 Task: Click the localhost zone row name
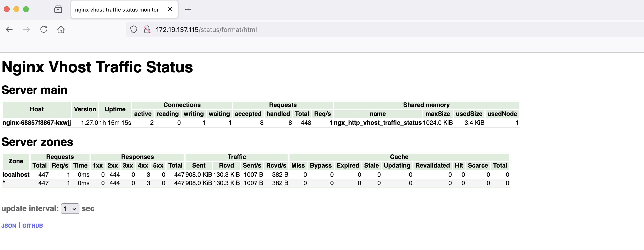click(16, 175)
